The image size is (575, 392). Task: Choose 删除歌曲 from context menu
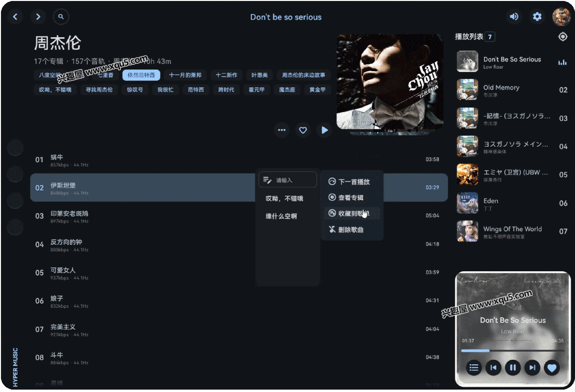[x=352, y=230]
